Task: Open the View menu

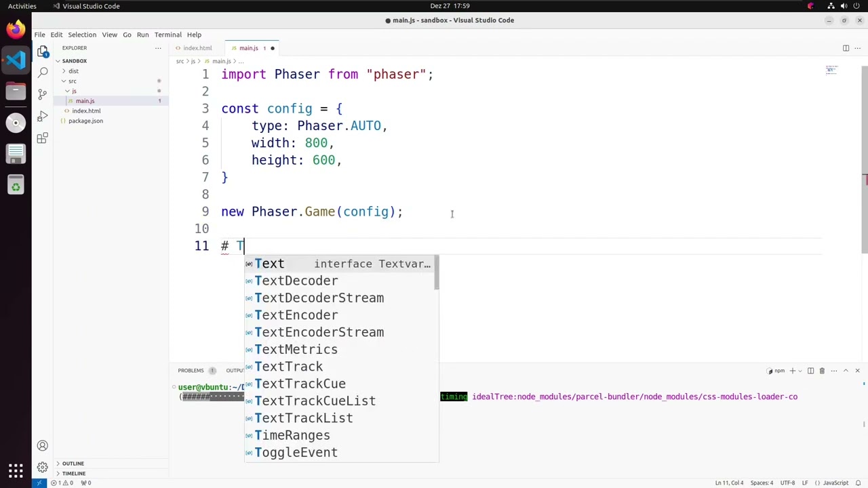Action: tap(109, 35)
